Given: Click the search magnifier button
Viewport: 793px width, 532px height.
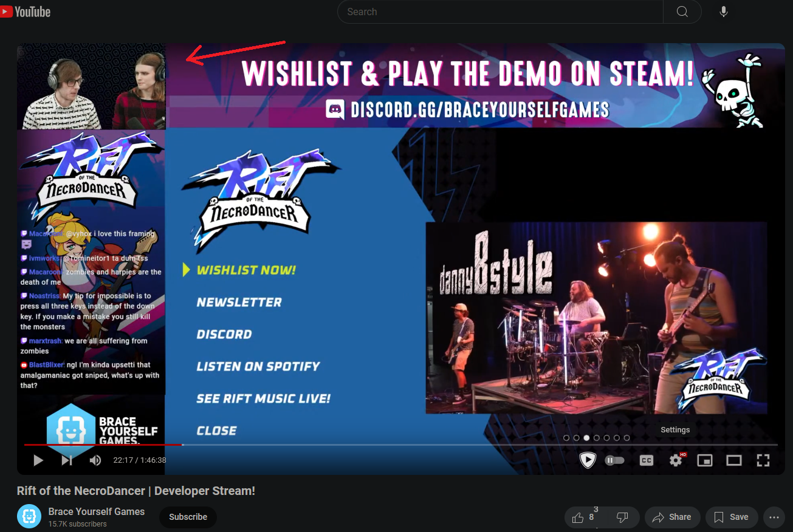Looking at the screenshot, I should coord(682,12).
